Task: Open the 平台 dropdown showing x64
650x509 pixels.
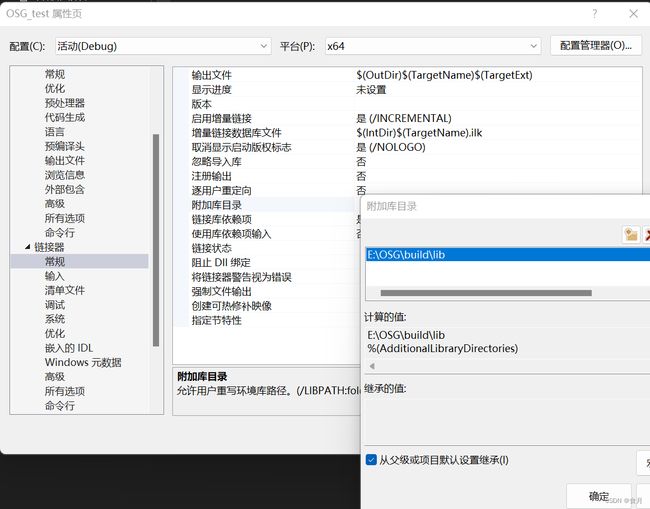Action: pos(433,46)
